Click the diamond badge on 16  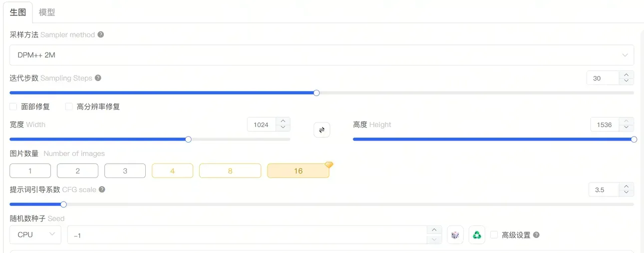click(x=328, y=164)
